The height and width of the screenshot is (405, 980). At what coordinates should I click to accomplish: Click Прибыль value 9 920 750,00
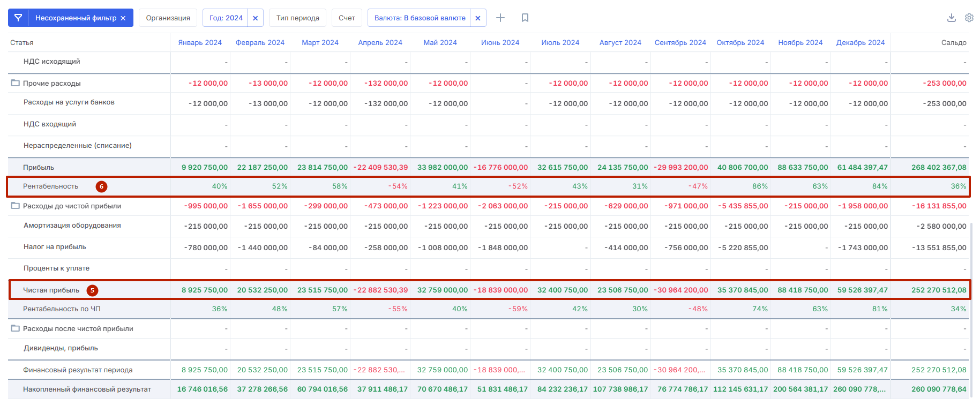205,168
